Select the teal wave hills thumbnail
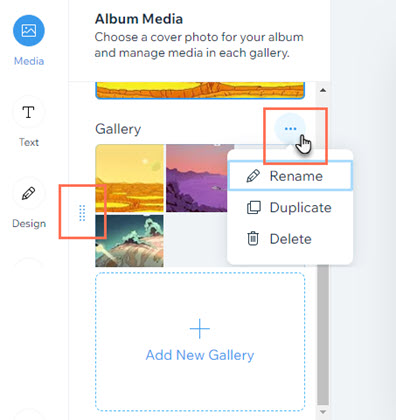 [x=129, y=241]
